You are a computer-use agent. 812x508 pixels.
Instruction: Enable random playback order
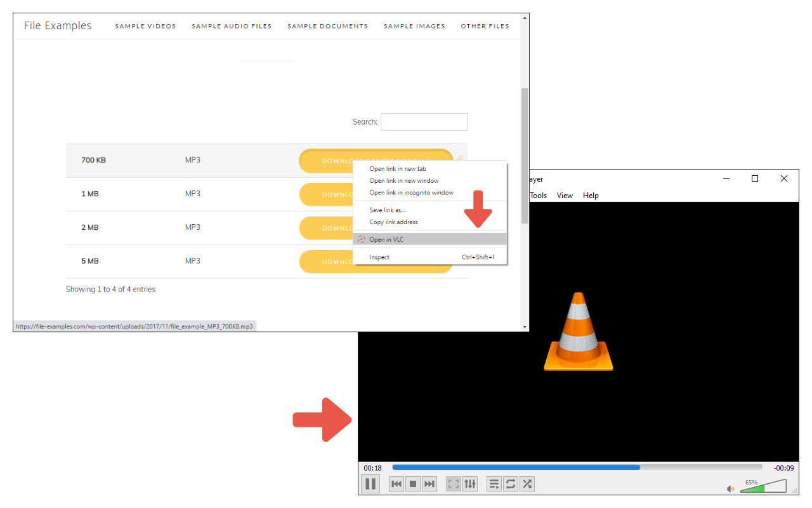(527, 483)
